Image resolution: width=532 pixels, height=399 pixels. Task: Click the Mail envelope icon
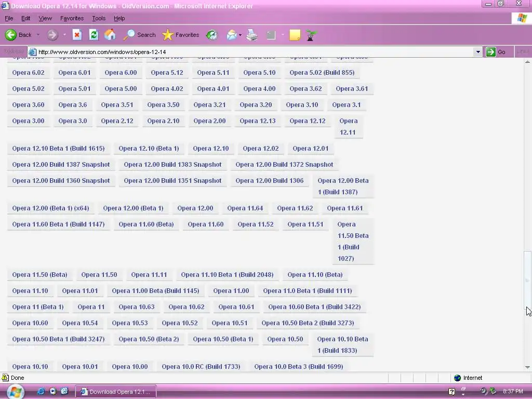tap(231, 35)
